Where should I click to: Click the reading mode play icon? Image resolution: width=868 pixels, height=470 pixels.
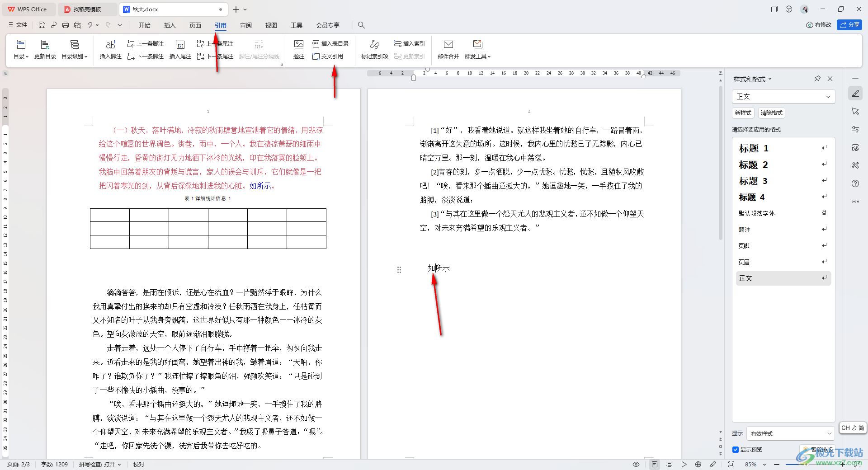coord(684,465)
